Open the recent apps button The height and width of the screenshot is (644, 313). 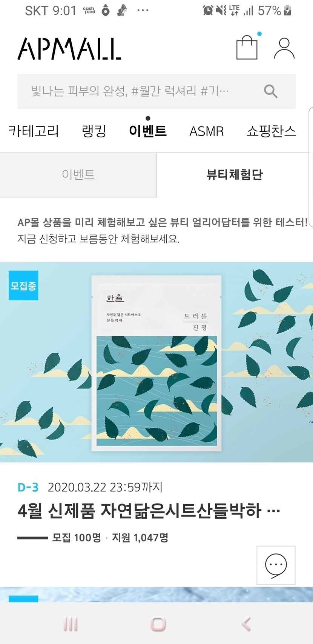coord(71,623)
